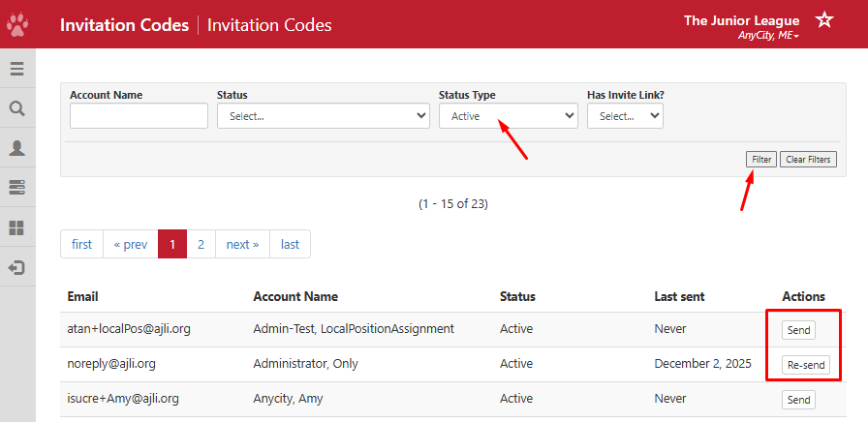Re-send invite to noreply@ajli.org
The image size is (868, 422).
coord(806,365)
